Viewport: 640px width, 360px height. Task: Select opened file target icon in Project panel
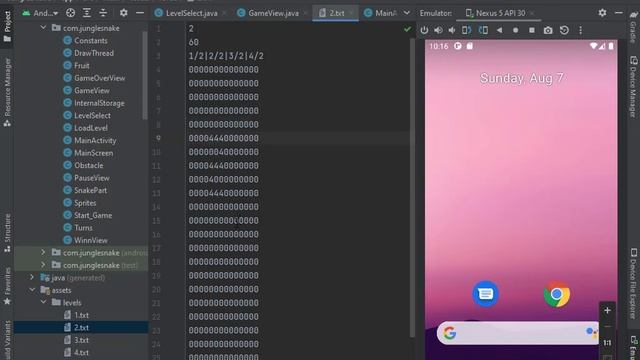coord(70,13)
